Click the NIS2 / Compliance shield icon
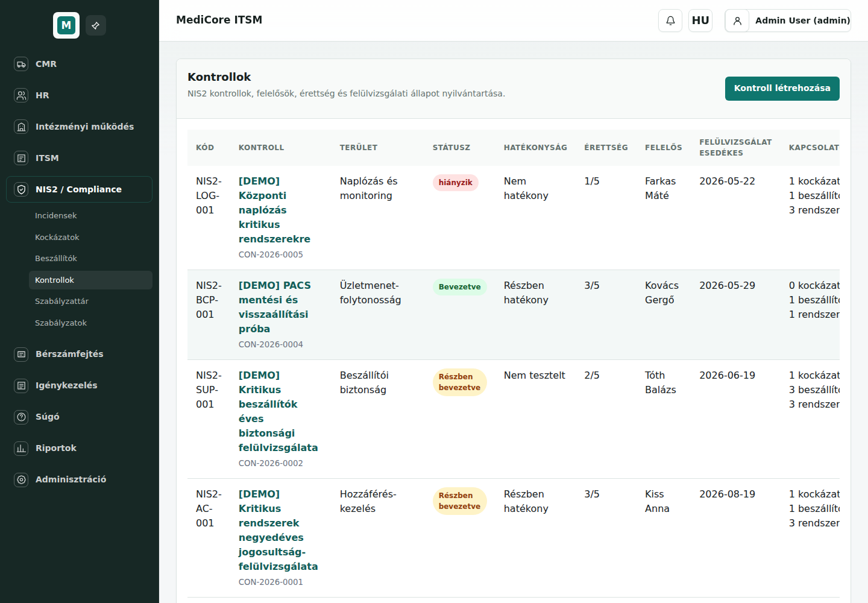 [21, 189]
